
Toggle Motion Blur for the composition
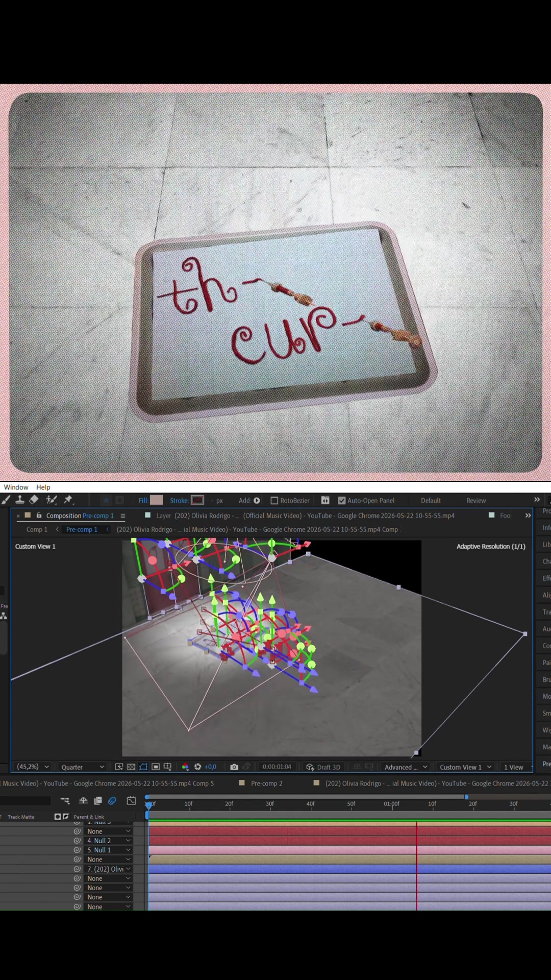pyautogui.click(x=112, y=801)
